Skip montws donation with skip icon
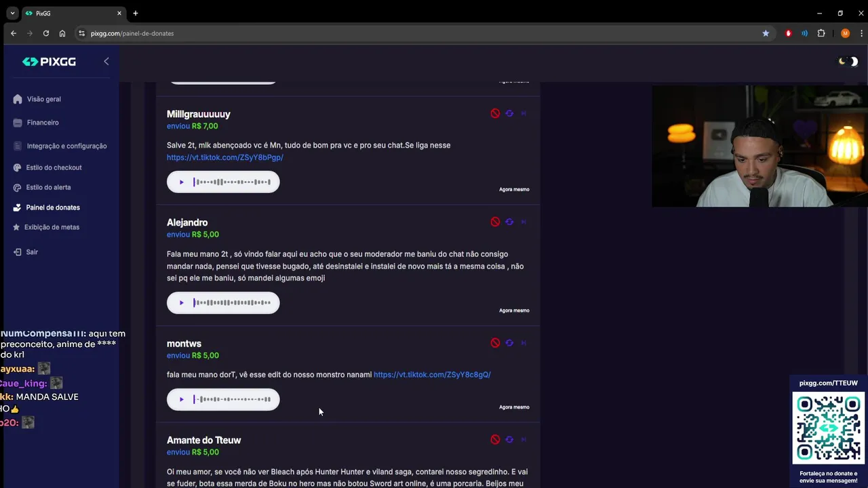This screenshot has height=488, width=868. click(x=524, y=343)
